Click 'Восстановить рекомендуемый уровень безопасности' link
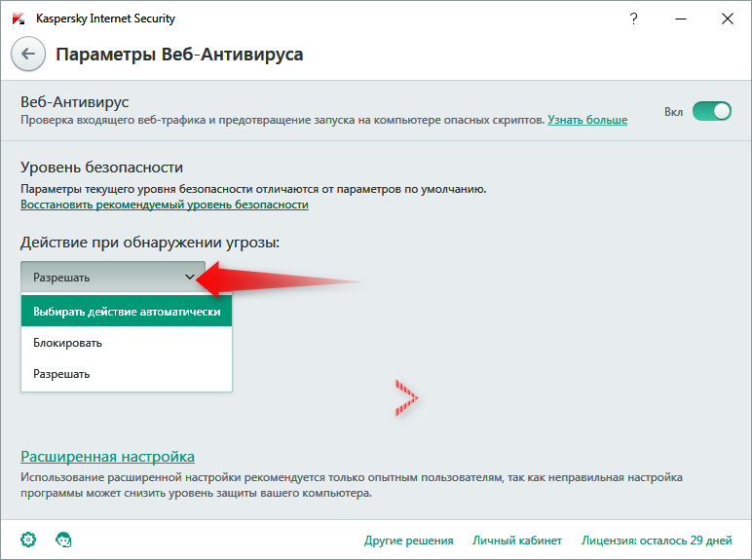752x560 pixels. pyautogui.click(x=165, y=205)
